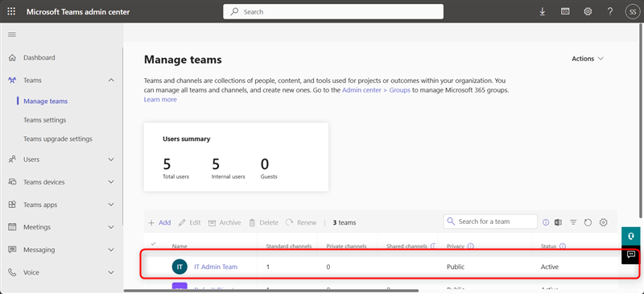Open the Messaging navigation item label
This screenshot has width=644, height=294.
(x=39, y=250)
